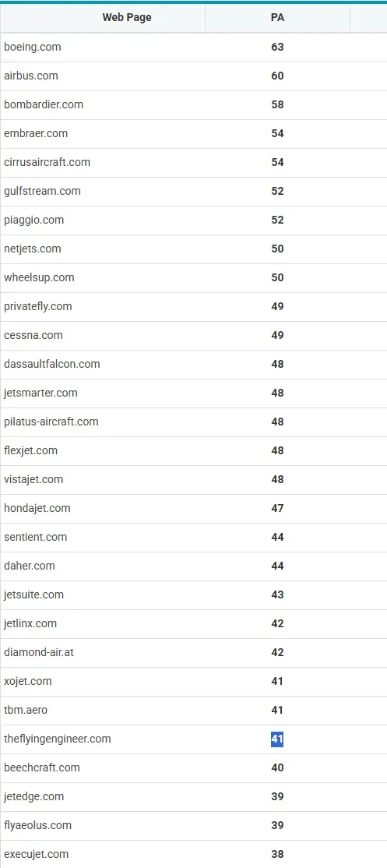
Task: Select pilatus-aircraft.com entry
Action: 51,422
